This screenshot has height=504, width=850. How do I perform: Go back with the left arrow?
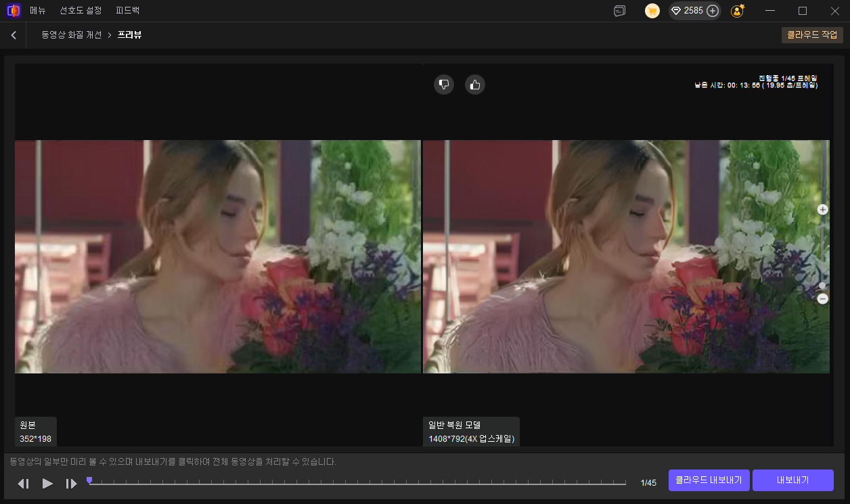pyautogui.click(x=14, y=35)
